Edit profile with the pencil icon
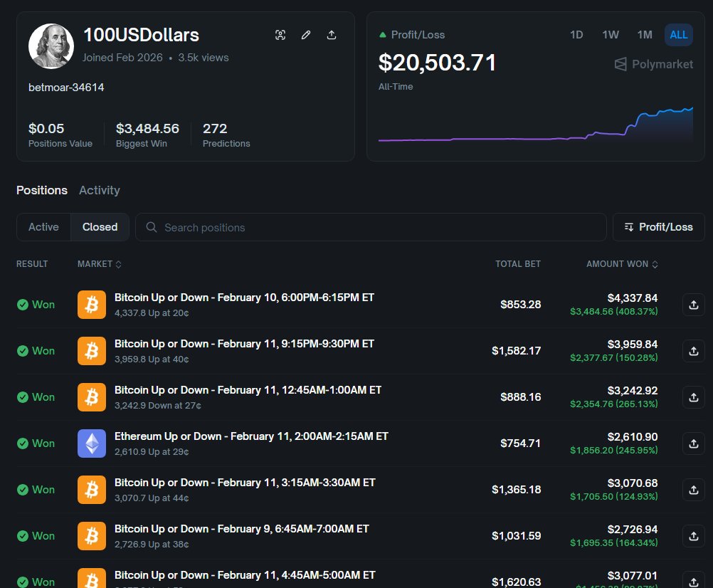The width and height of the screenshot is (713, 588). (306, 35)
